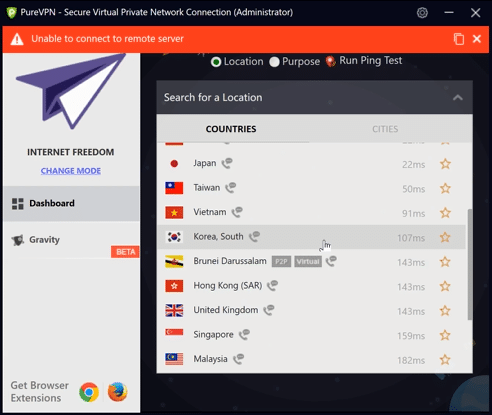Click the VoIP phone icon beside Vietnam
Screen dimensions: 492x415
(237, 212)
